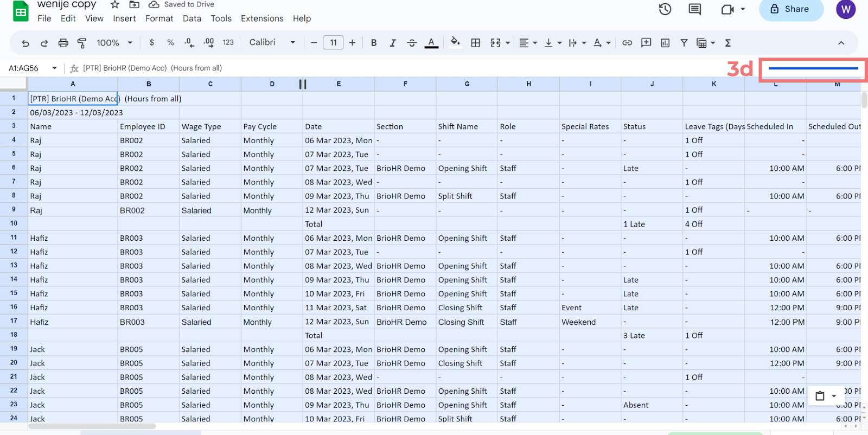The width and height of the screenshot is (868, 435).
Task: Open the File menu
Action: click(x=44, y=18)
